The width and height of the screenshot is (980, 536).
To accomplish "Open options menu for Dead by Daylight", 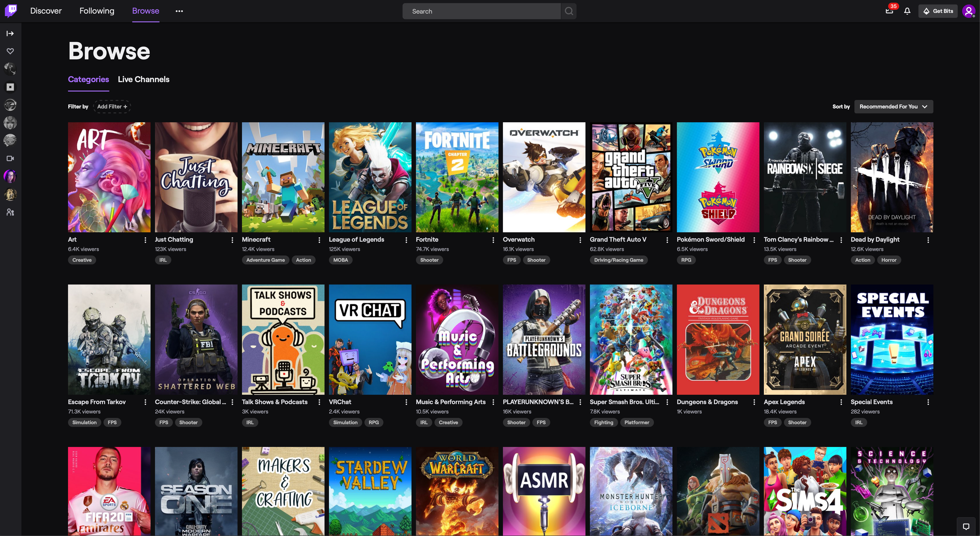I will point(928,240).
